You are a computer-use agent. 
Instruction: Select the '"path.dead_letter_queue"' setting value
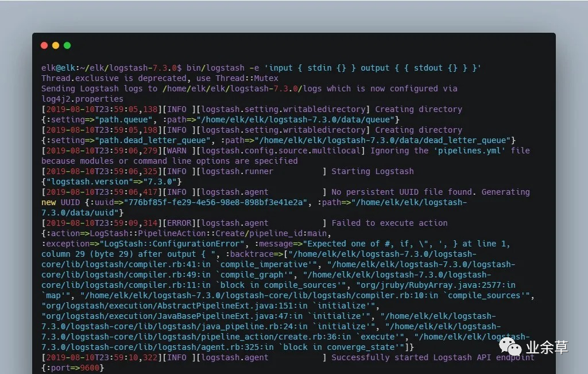(153, 140)
